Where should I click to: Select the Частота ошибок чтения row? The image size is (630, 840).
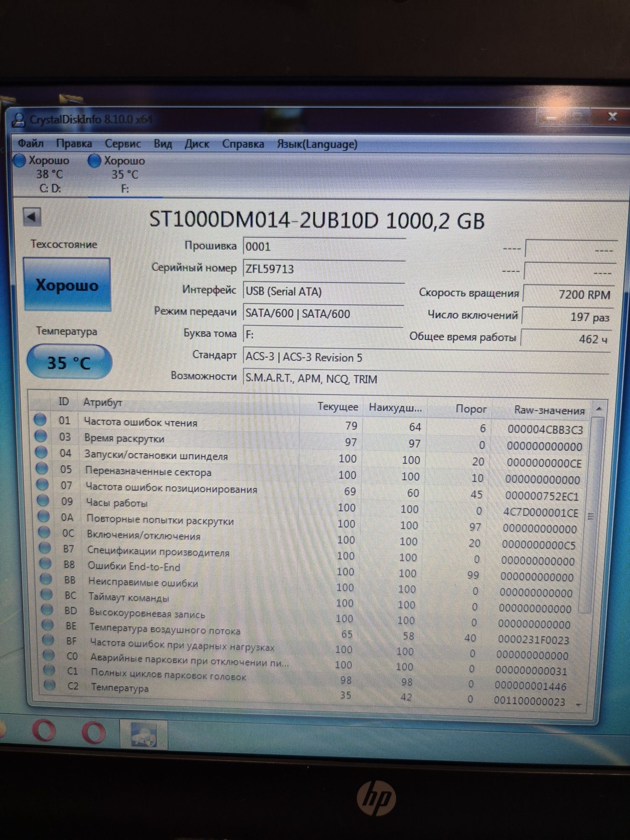point(311,424)
